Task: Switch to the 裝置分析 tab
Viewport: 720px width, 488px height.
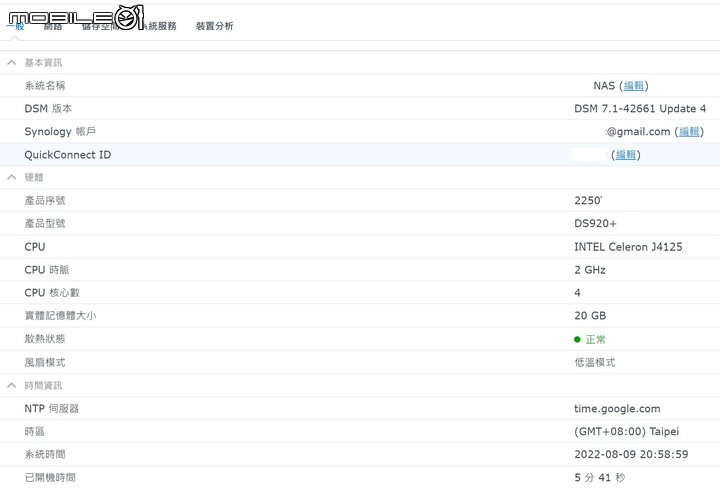Action: point(214,26)
